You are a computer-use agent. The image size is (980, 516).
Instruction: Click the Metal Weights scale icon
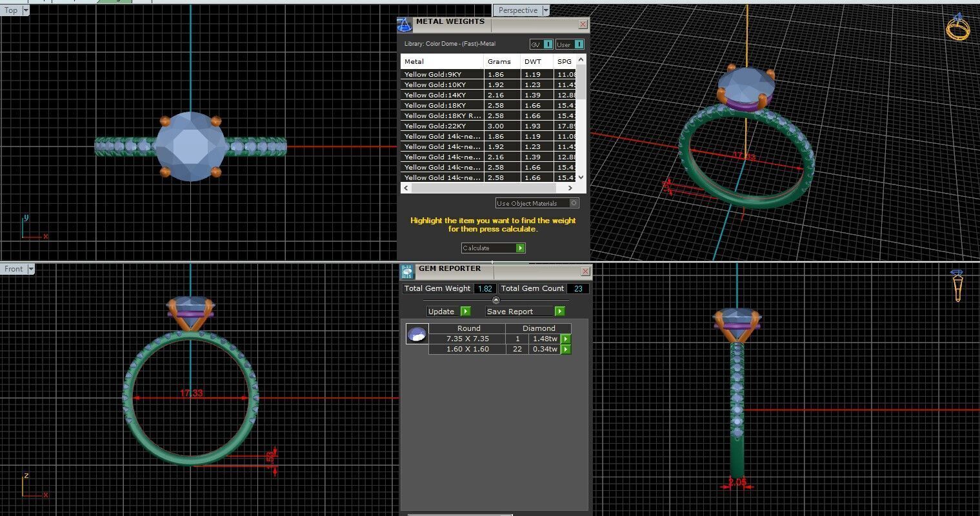click(x=404, y=25)
